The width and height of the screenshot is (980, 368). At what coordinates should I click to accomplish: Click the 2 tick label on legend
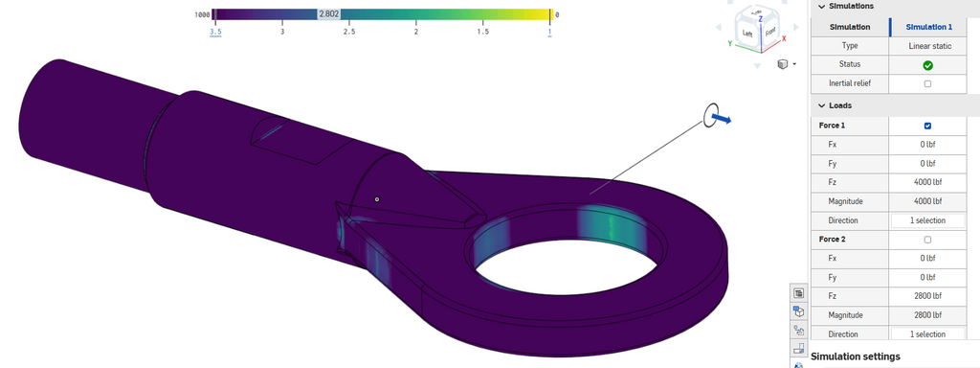[x=415, y=32]
